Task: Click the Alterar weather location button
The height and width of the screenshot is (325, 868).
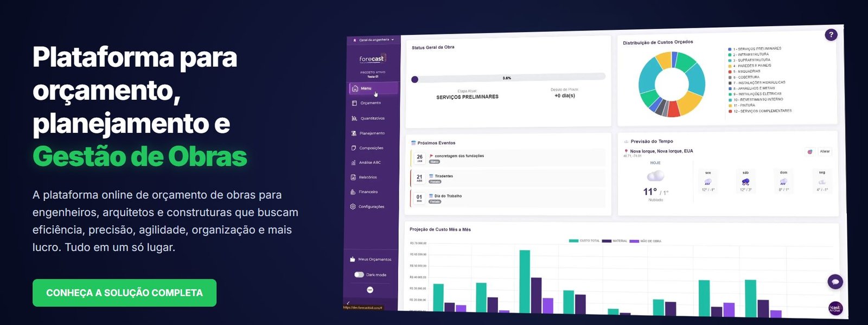Action: pyautogui.click(x=825, y=151)
